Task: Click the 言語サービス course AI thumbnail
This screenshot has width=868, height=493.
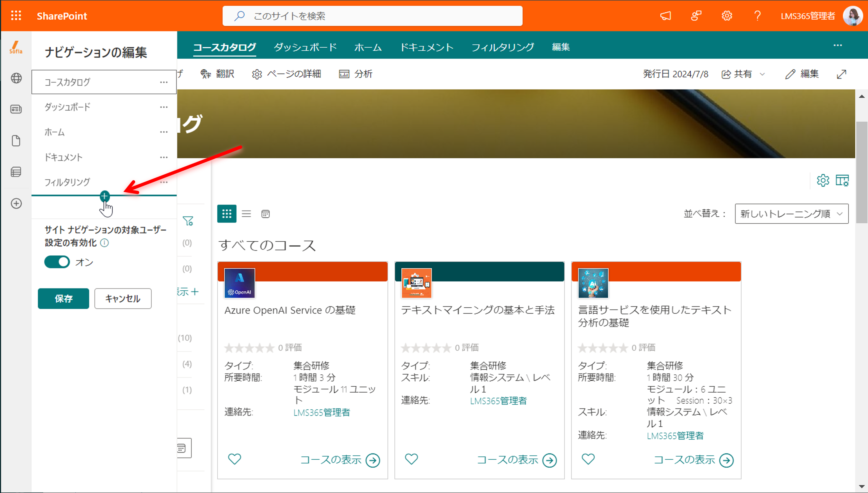Action: point(593,283)
